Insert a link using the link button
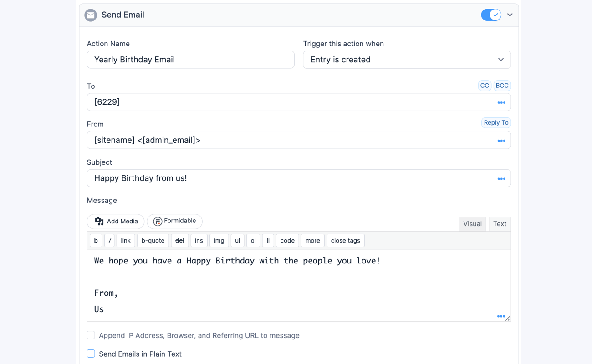The image size is (592, 364). point(125,240)
